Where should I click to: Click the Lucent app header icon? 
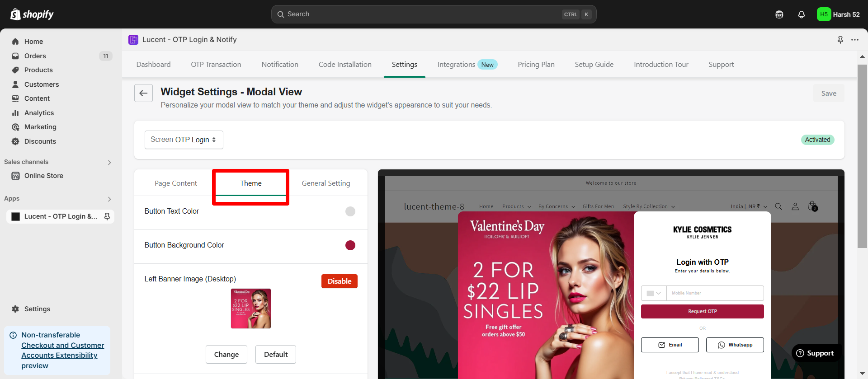(133, 40)
